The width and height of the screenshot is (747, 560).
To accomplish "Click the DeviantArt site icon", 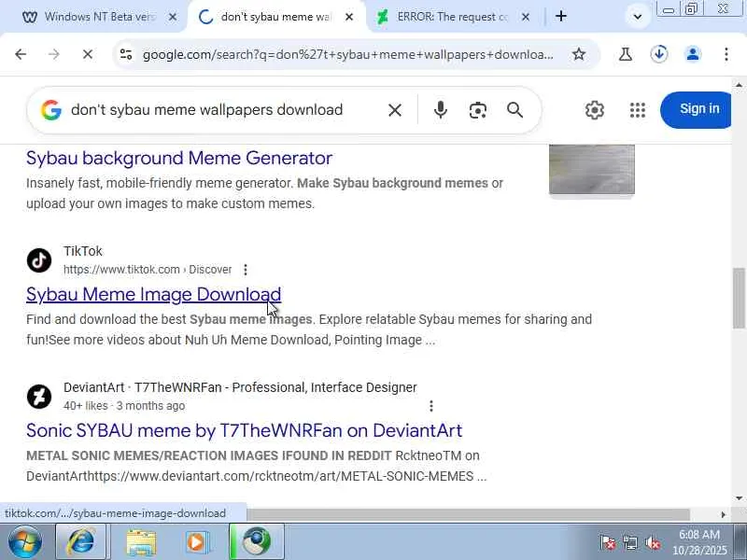I will [x=39, y=397].
